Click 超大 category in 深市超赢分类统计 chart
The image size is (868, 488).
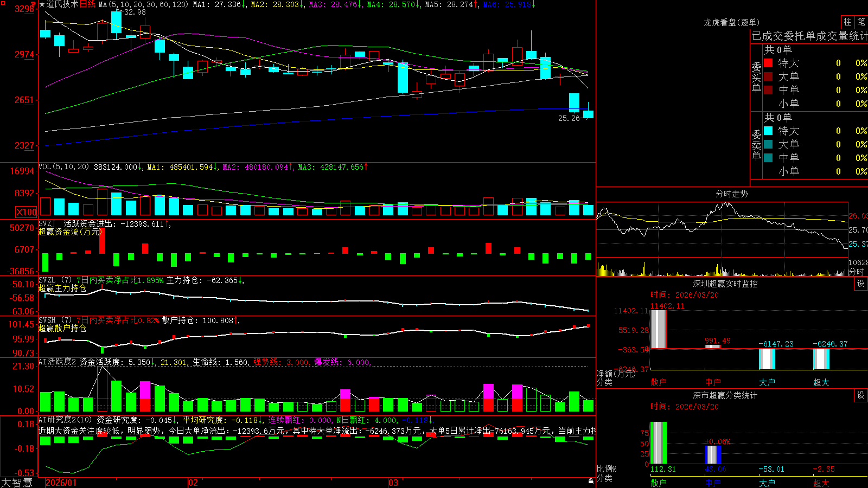(821, 483)
